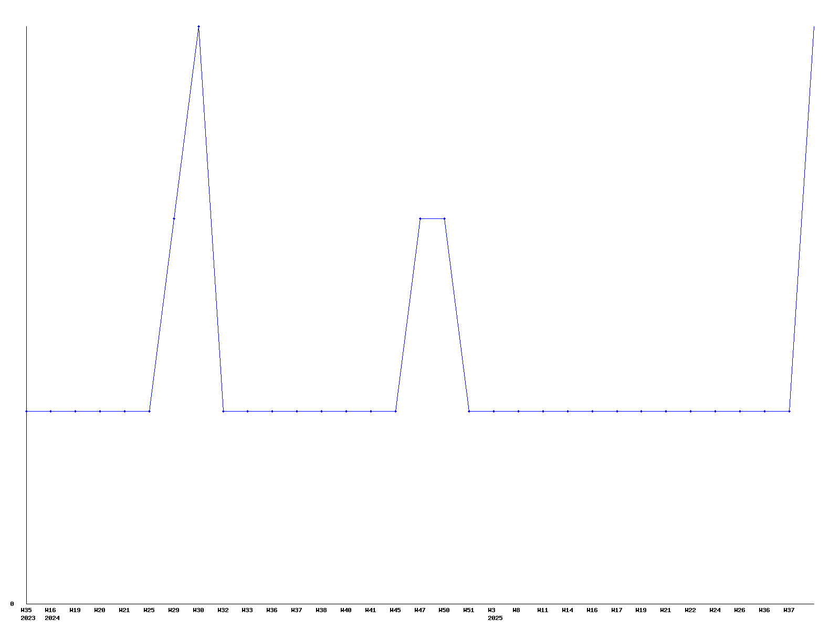
Task: Select the data point above W50
Action: tap(445, 218)
